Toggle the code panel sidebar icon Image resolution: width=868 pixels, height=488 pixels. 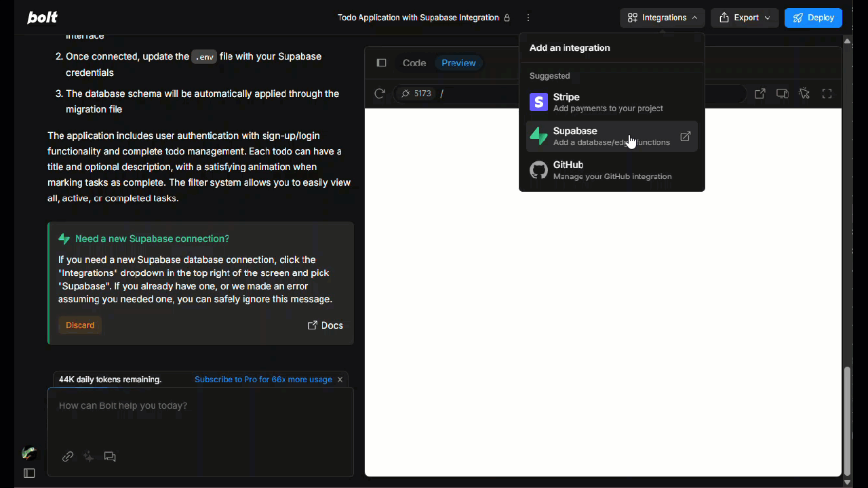coord(381,62)
